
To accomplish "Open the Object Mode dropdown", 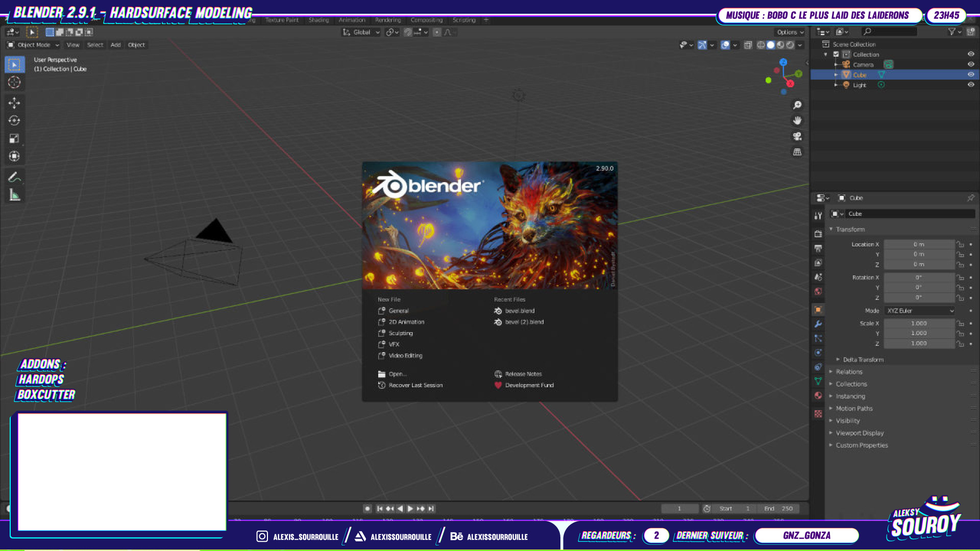I will tap(34, 45).
